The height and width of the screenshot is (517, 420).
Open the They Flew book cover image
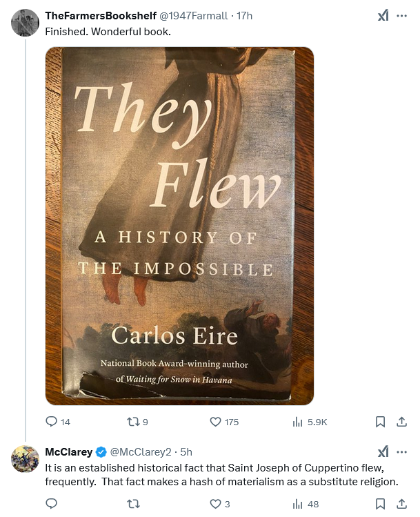point(179,226)
